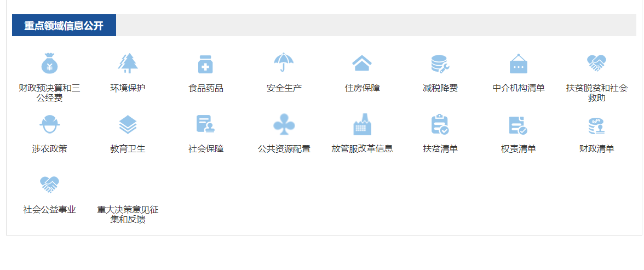Go to the 涉农政策 text link
The width and height of the screenshot is (644, 270).
coord(50,149)
